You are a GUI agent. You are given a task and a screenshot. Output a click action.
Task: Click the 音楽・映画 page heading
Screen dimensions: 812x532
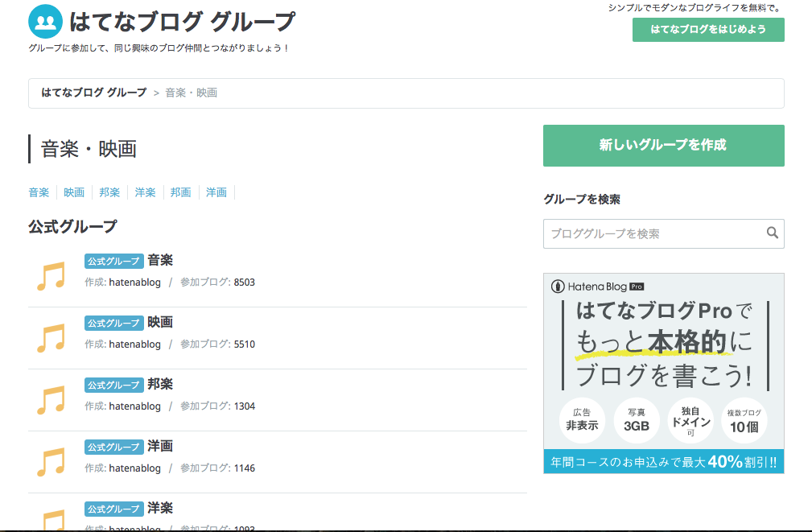(89, 149)
